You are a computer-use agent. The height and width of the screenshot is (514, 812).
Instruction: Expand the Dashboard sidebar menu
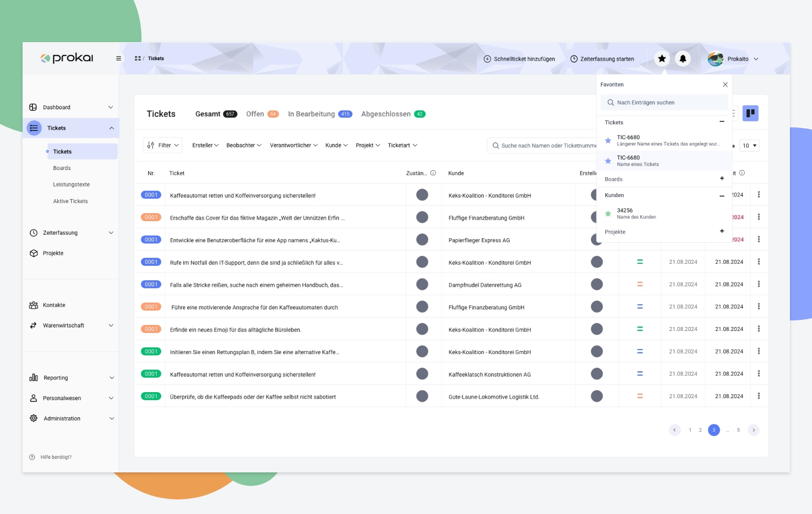111,107
